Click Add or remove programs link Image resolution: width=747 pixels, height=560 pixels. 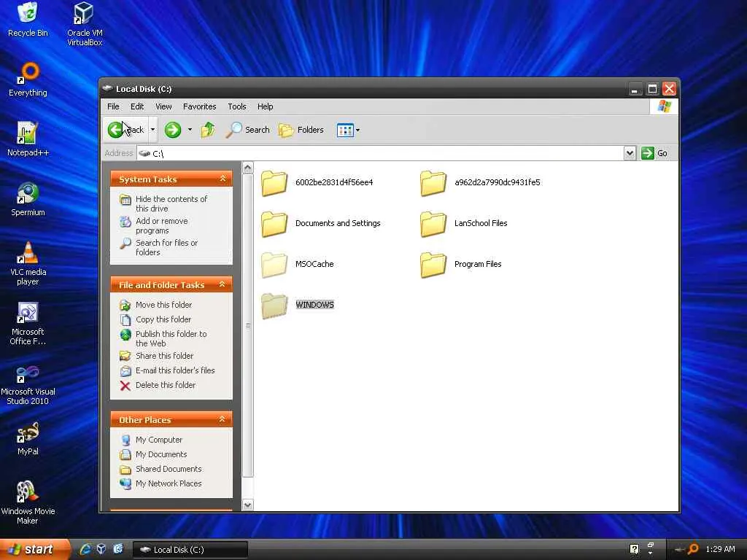155,226
